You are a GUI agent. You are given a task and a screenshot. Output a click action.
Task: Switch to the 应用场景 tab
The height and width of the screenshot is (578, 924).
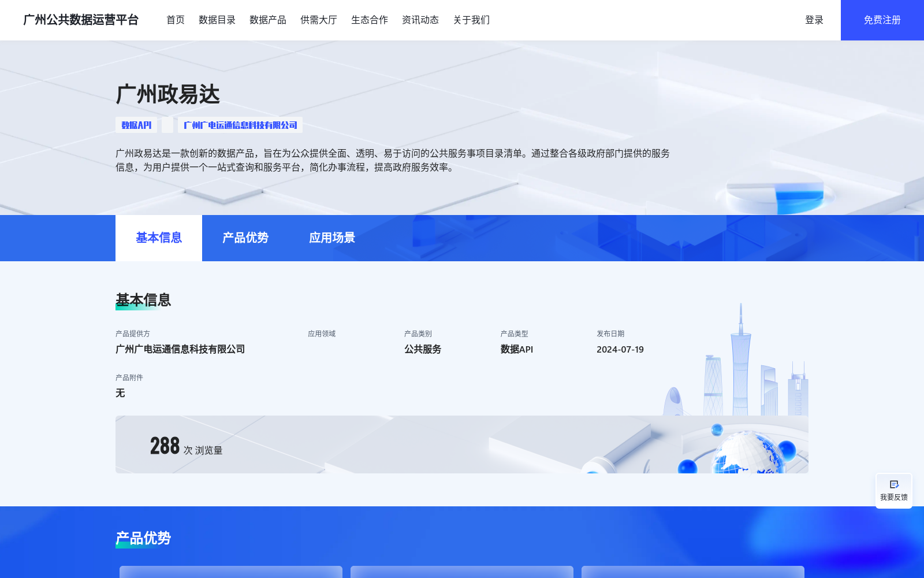(x=332, y=238)
